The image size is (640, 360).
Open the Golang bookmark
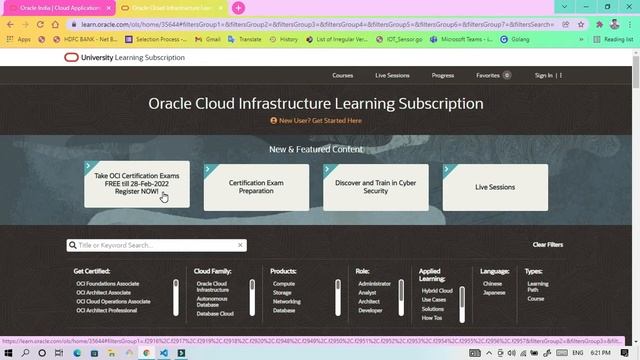[515, 40]
